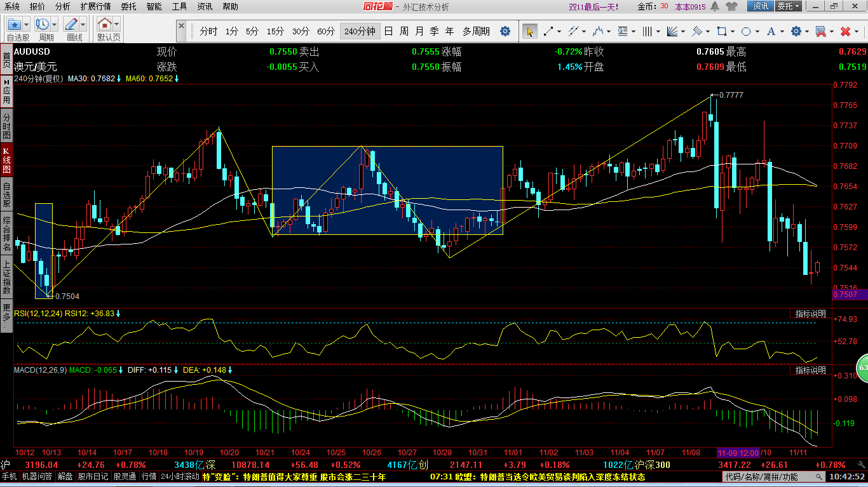Expand the 周期 dropdown arrow
Screen dimensions: 868x487
click(55, 25)
